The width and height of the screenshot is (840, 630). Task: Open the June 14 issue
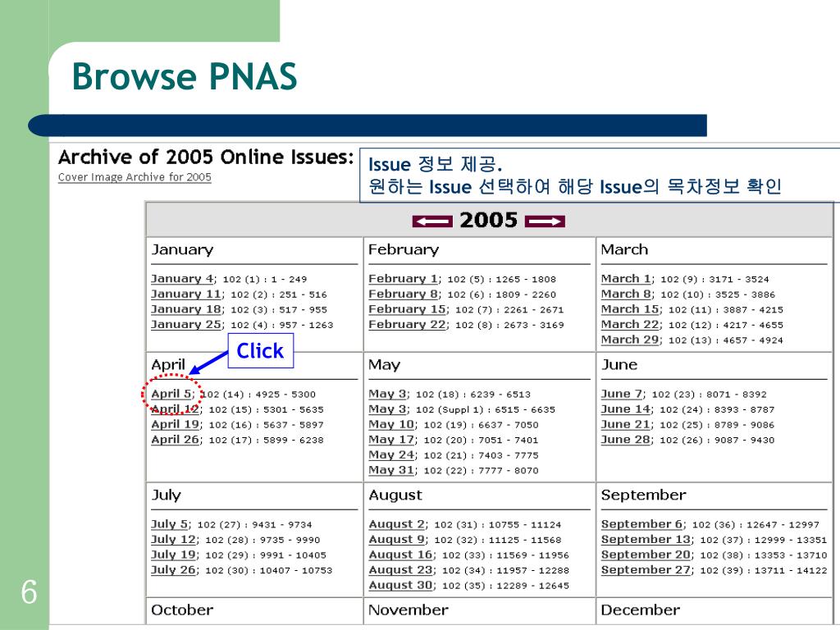click(x=626, y=409)
